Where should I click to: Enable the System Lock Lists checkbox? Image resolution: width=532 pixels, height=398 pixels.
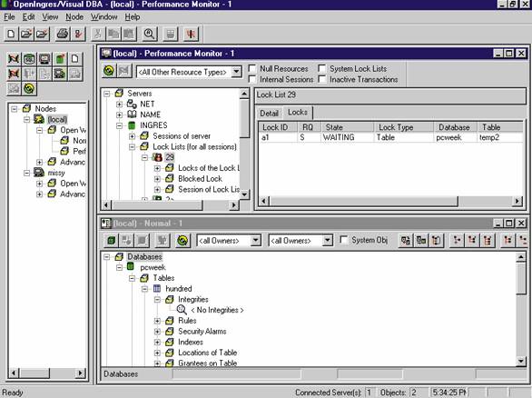[322, 68]
